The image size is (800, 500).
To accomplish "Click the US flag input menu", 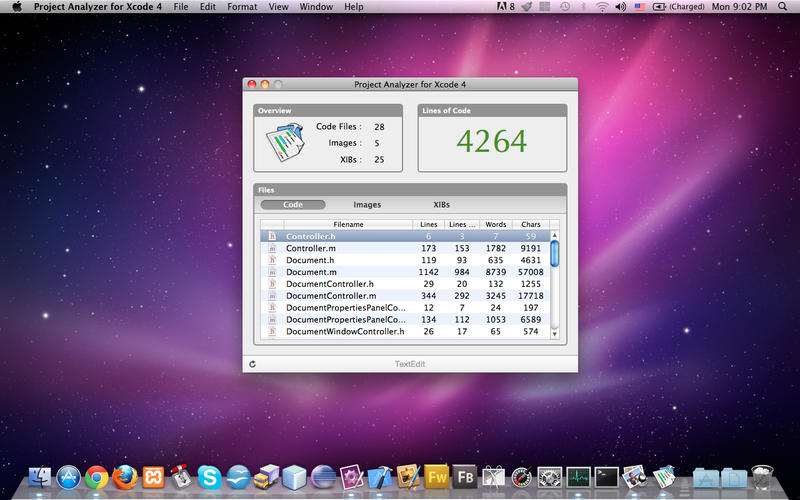I will tap(639, 7).
